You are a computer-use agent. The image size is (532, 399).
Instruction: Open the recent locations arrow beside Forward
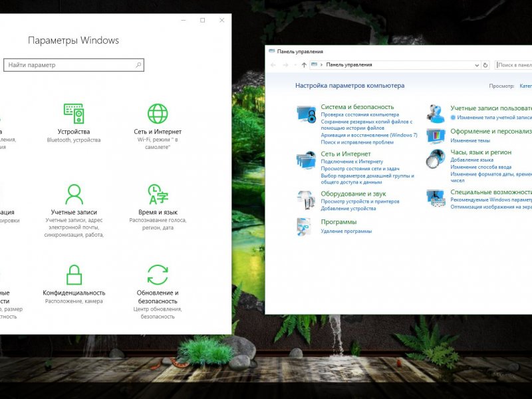pos(295,65)
